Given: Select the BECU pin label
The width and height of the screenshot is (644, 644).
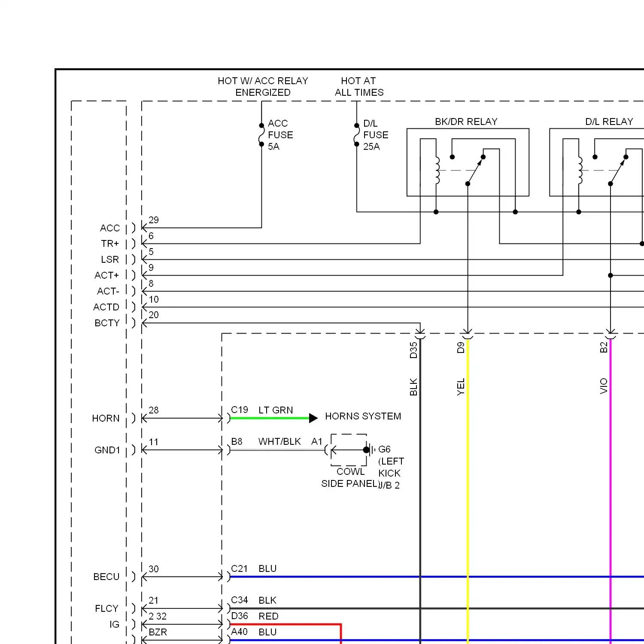Looking at the screenshot, I should 106,577.
